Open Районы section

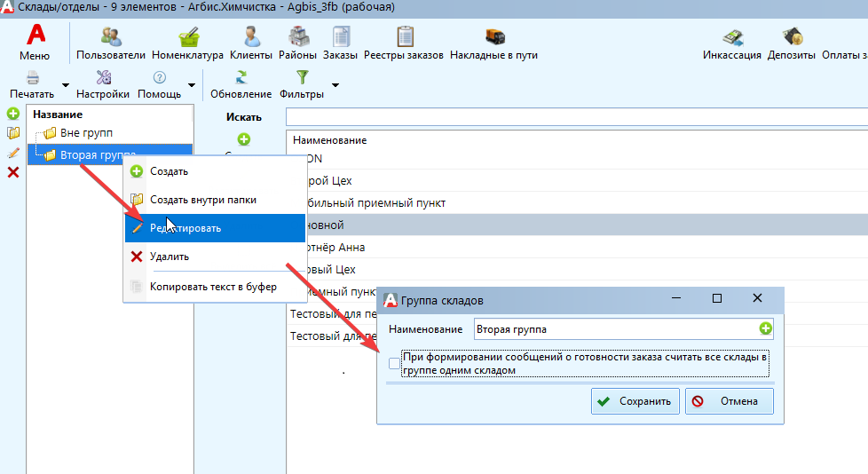[298, 43]
